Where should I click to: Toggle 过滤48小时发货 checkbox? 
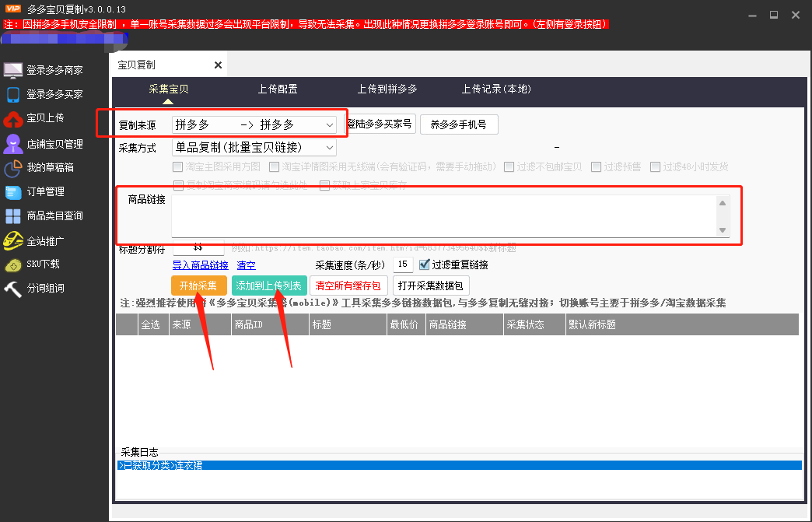pyautogui.click(x=655, y=166)
